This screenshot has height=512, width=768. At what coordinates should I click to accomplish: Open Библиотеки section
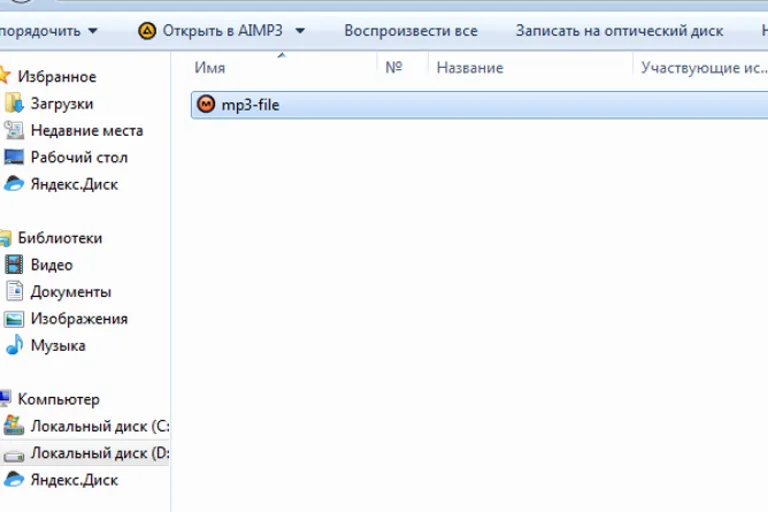click(x=60, y=238)
